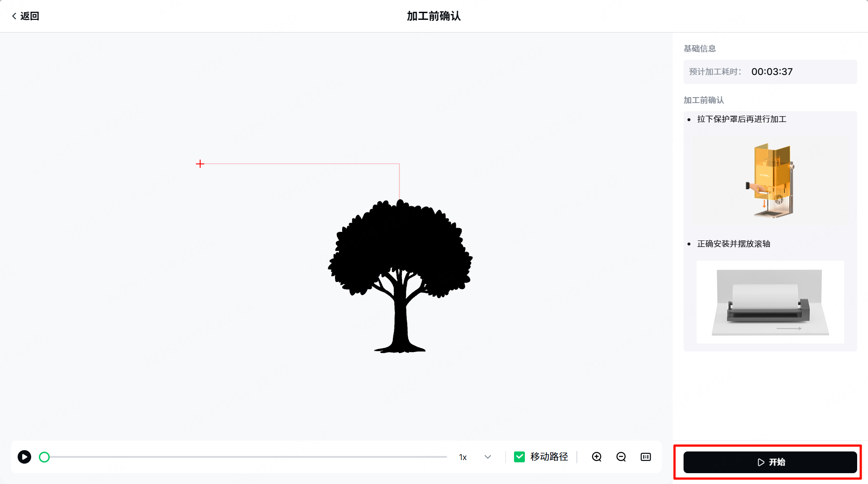Expand the speed dropdown chevron arrow
The width and height of the screenshot is (868, 484).
coord(488,457)
